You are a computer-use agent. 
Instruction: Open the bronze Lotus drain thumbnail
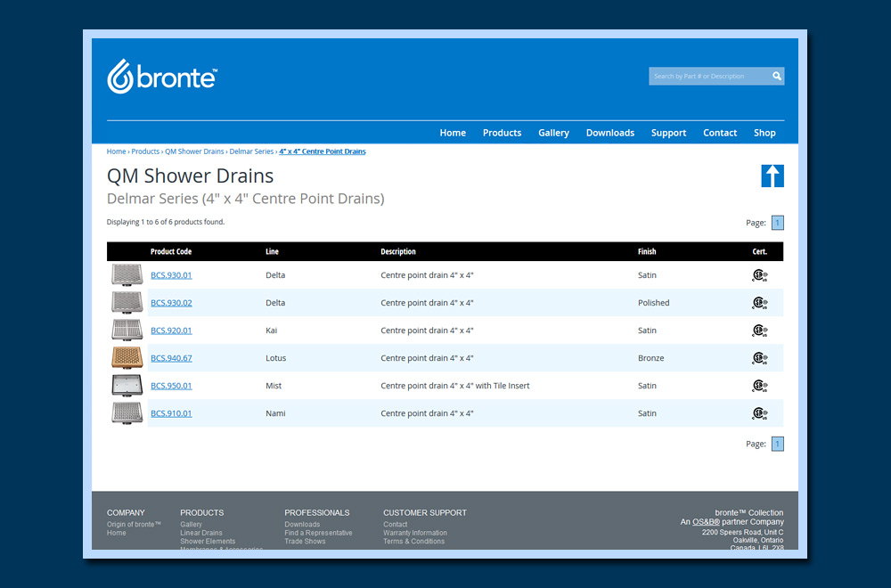click(x=127, y=358)
